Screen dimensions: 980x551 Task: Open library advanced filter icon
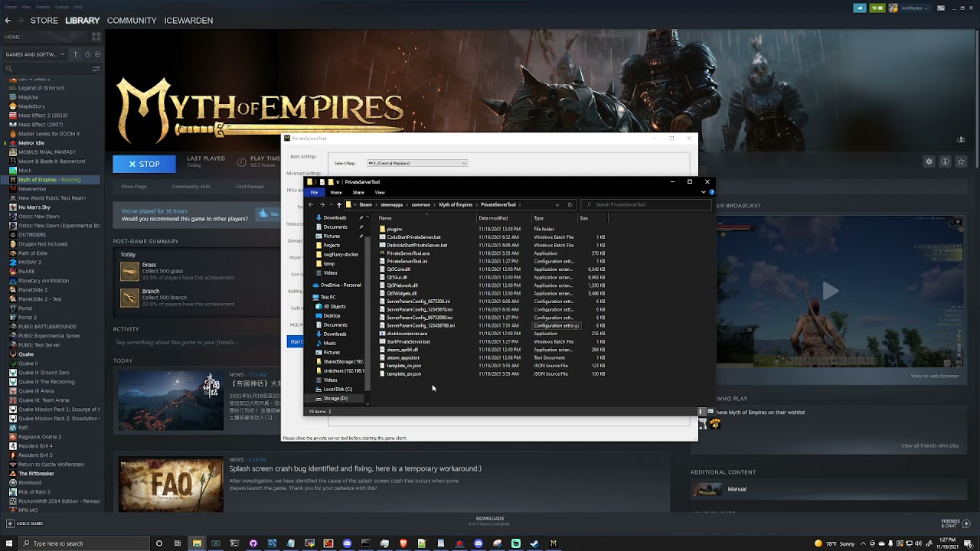96,68
